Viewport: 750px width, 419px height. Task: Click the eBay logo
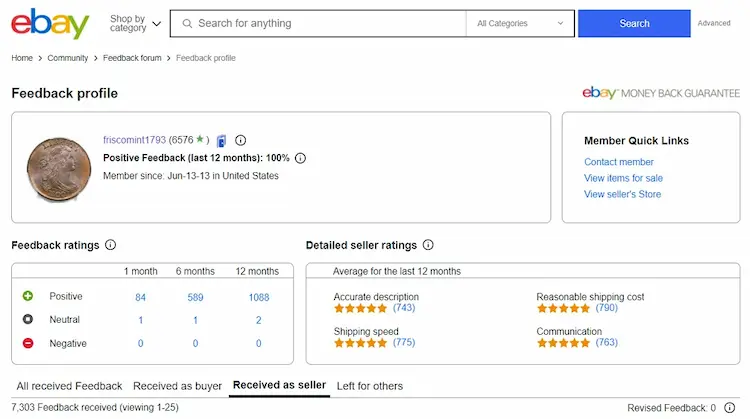pos(50,23)
